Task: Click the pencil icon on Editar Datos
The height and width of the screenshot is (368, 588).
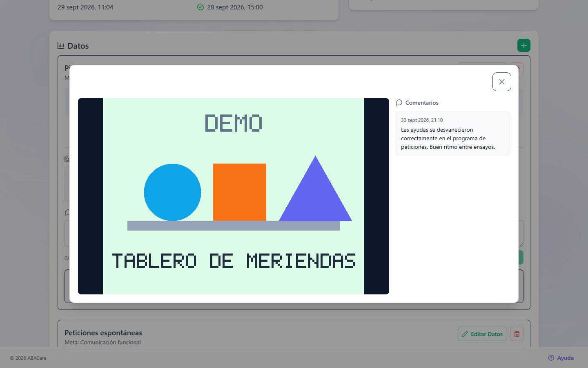Action: 465,334
